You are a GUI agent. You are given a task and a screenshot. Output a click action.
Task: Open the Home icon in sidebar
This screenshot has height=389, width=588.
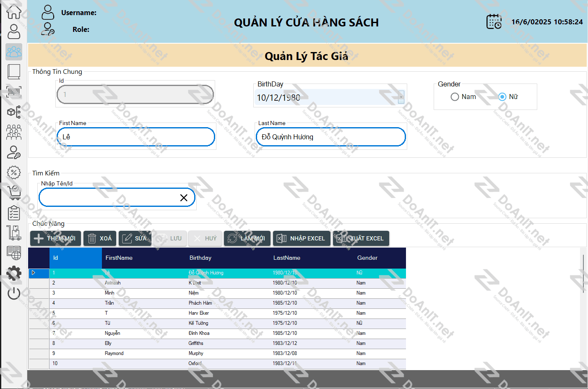coord(14,11)
